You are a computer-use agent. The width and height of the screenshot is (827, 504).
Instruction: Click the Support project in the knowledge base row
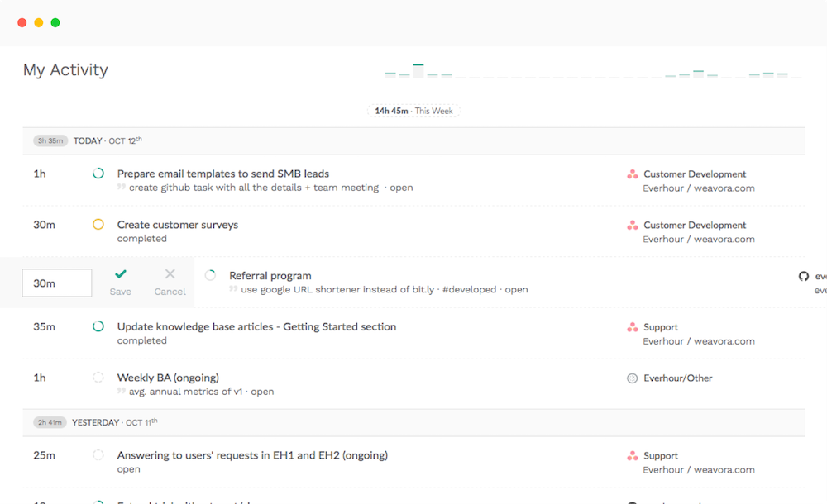[660, 327]
